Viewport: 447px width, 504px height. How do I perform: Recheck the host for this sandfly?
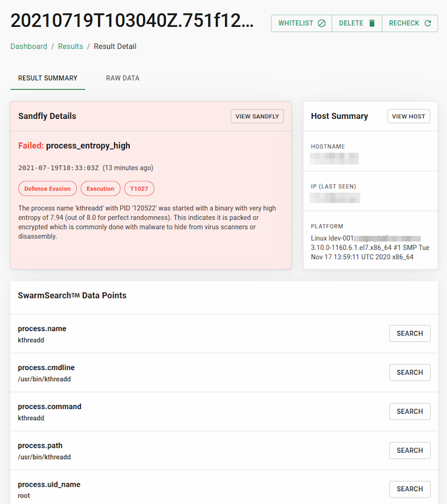(x=410, y=23)
